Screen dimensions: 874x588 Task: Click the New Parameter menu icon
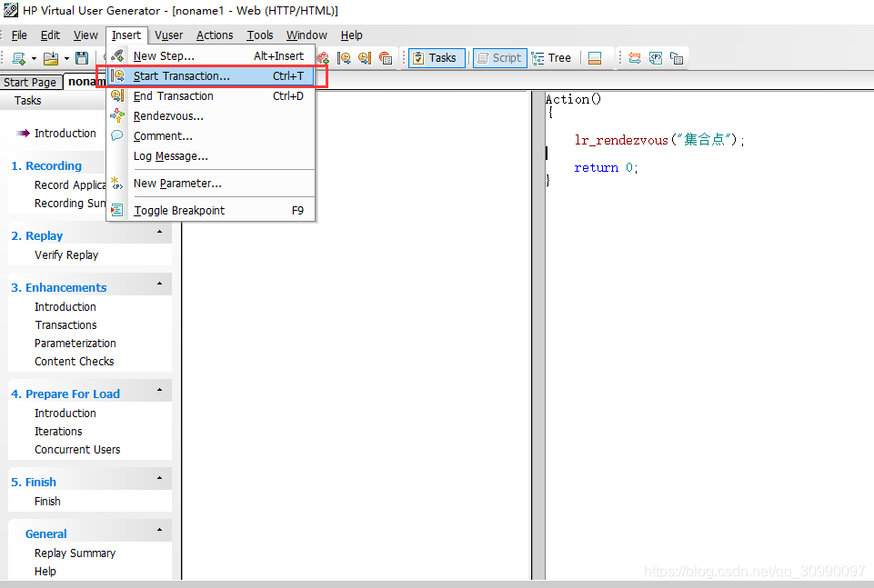point(117,183)
